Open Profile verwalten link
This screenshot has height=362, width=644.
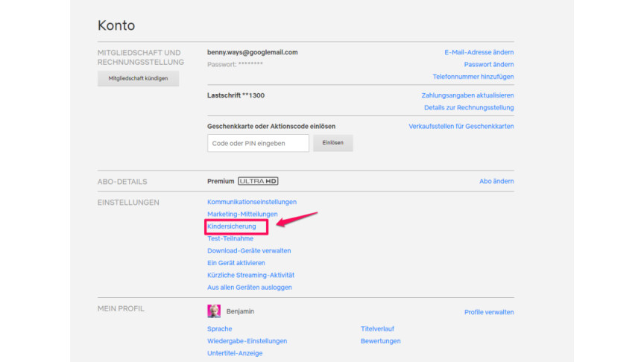[488, 312]
